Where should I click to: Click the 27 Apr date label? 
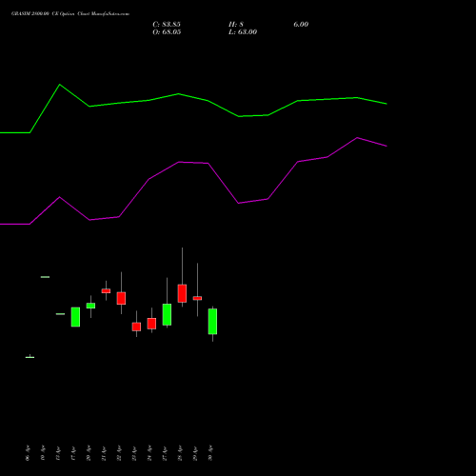point(165,453)
